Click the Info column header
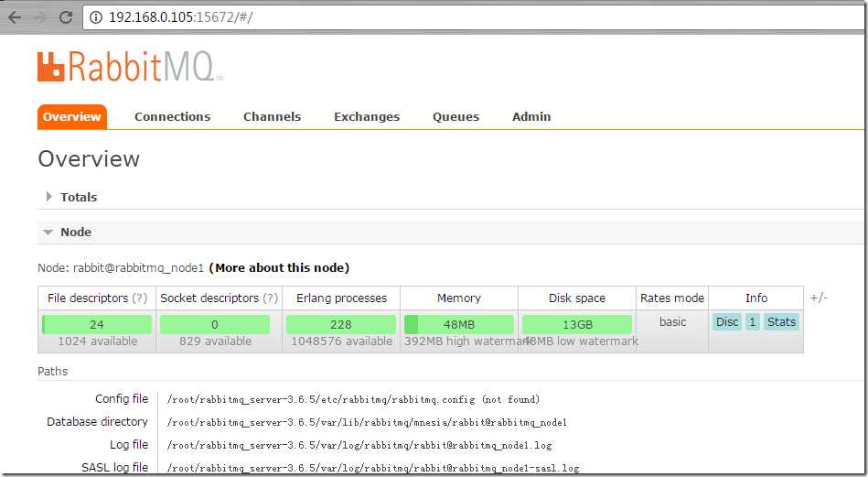This screenshot has height=477, width=868. pos(756,298)
